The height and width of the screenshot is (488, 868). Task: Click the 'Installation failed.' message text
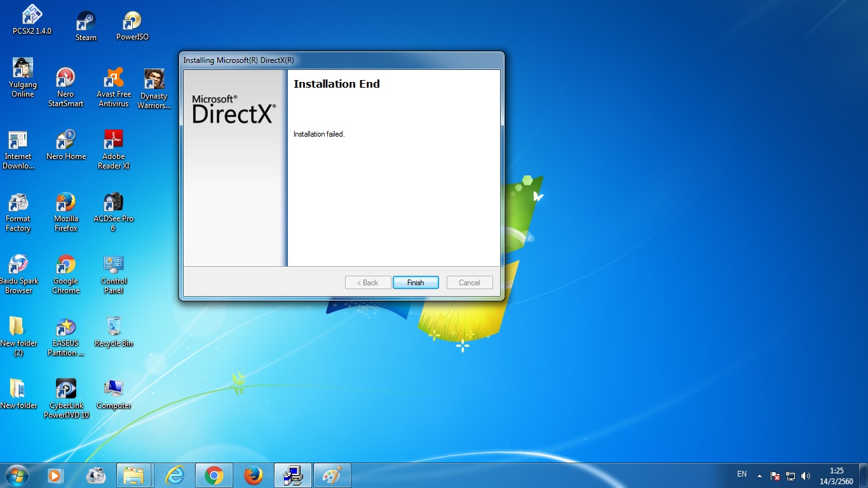tap(319, 134)
